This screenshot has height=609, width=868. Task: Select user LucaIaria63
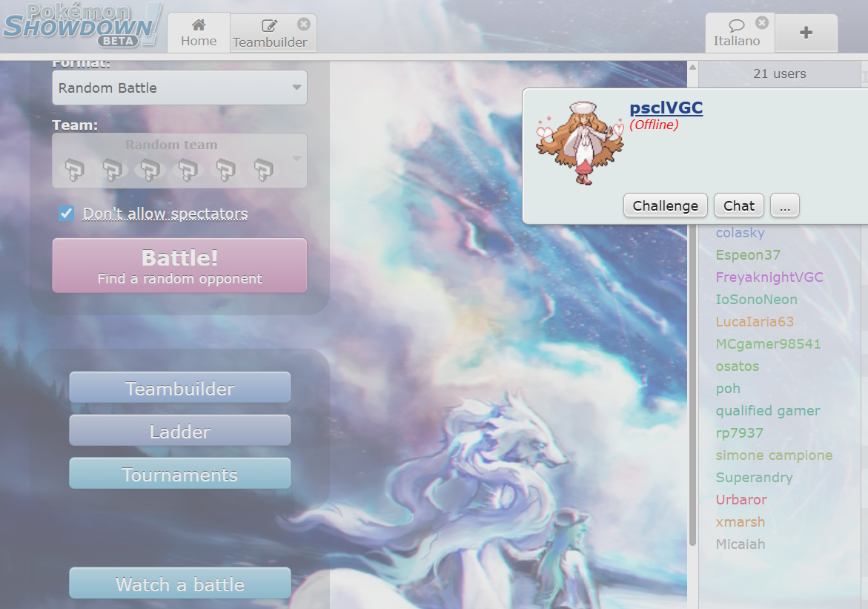[x=755, y=321]
